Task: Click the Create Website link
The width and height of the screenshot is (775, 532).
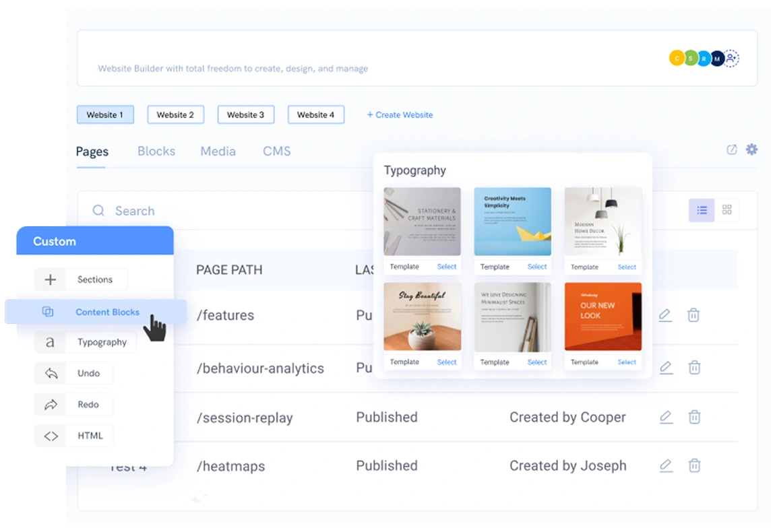Action: (400, 115)
